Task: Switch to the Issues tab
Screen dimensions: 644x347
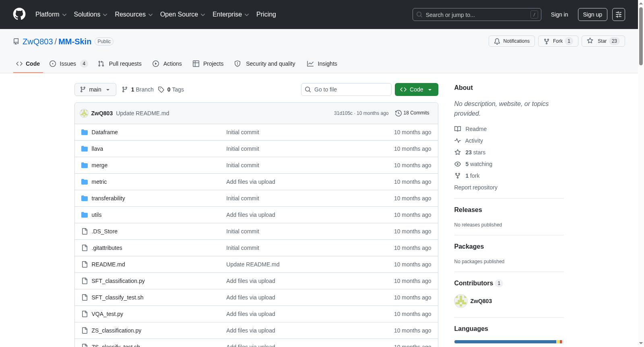Action: tap(68, 64)
